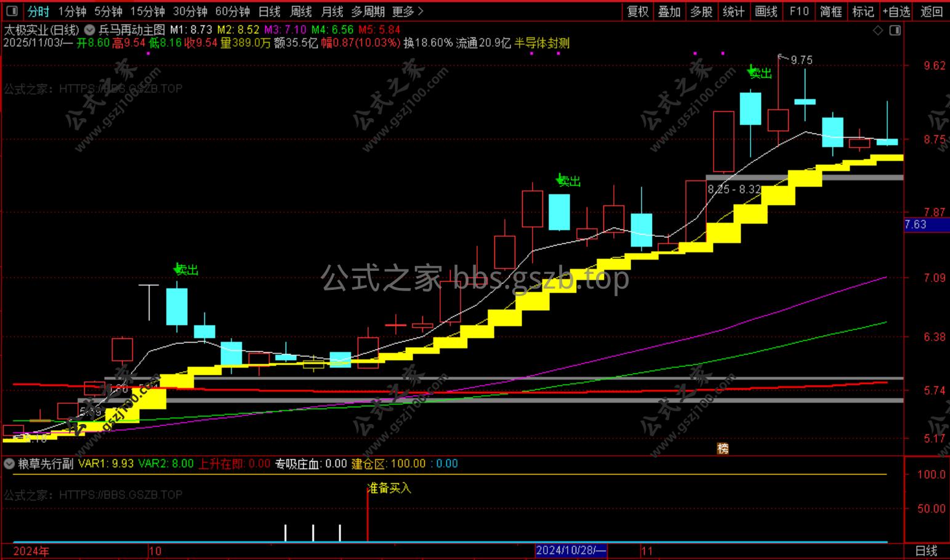Click the 2024/10/28 date marker on timeline

tap(571, 551)
